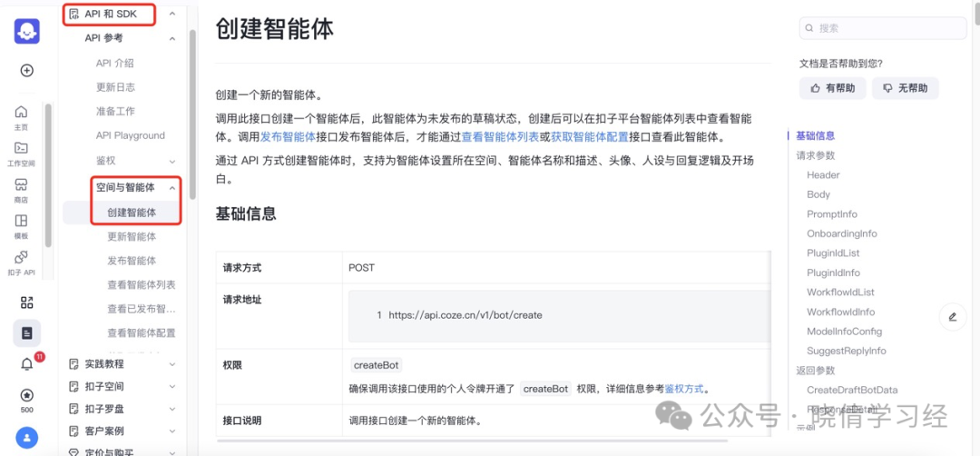The height and width of the screenshot is (456, 980).
Task: Open the 工作空间 workspace icon
Action: [21, 154]
